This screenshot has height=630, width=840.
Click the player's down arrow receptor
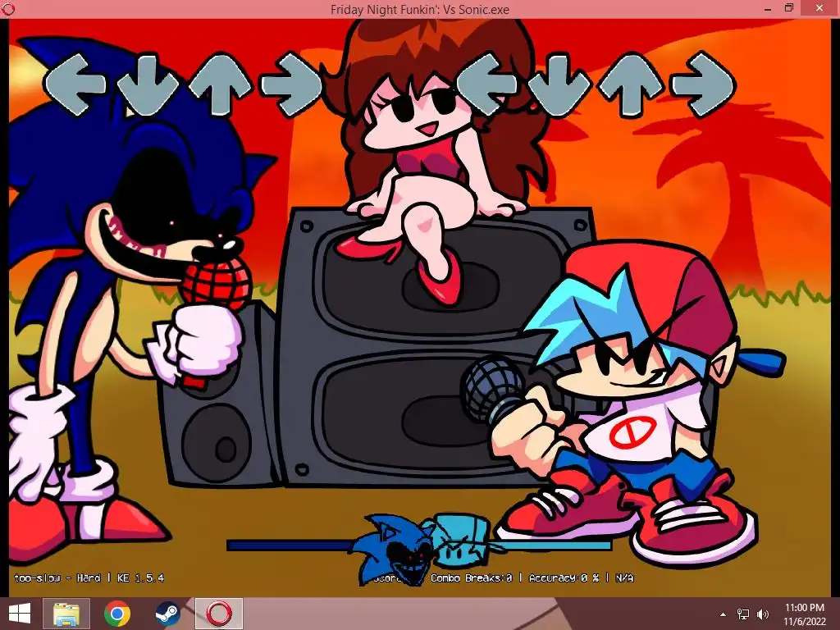[559, 84]
